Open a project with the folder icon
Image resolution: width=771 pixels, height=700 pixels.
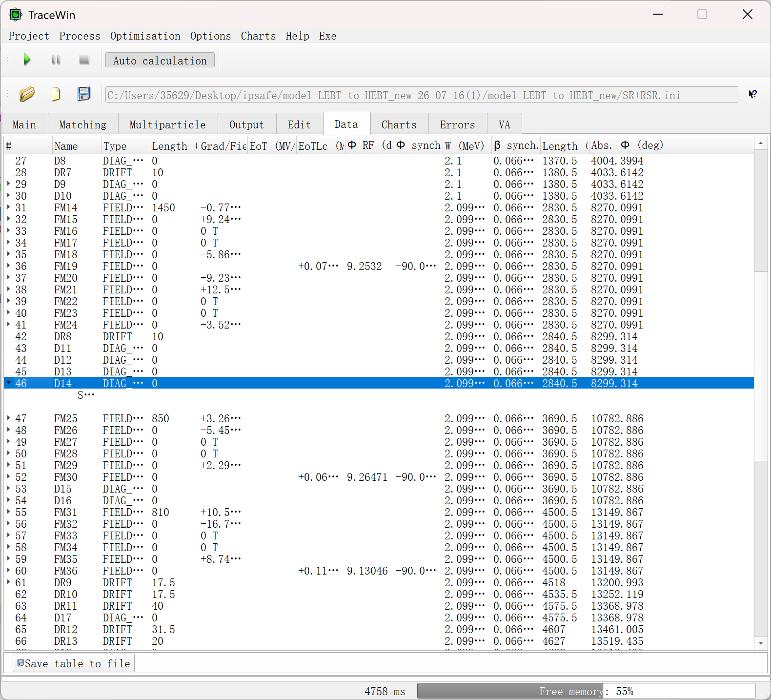(27, 94)
